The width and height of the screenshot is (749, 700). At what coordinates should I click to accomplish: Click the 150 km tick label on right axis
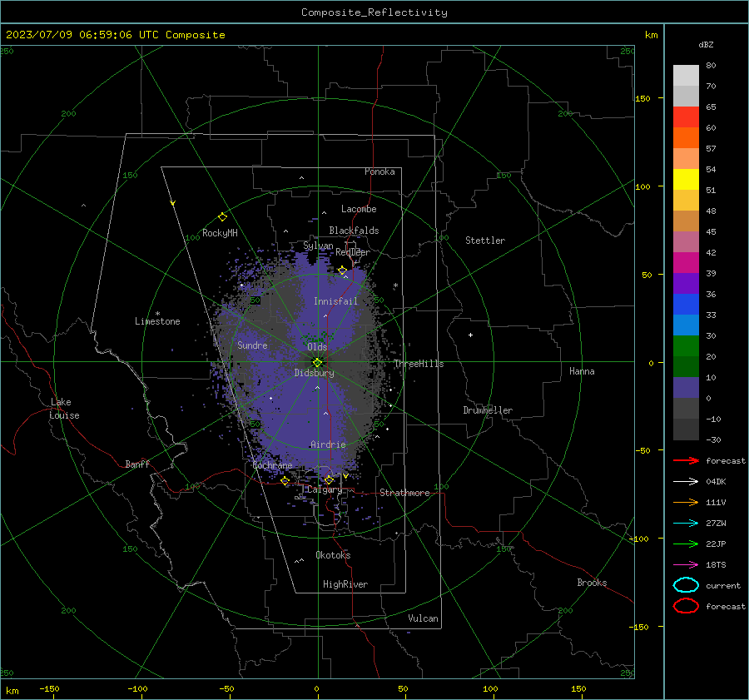pos(643,99)
